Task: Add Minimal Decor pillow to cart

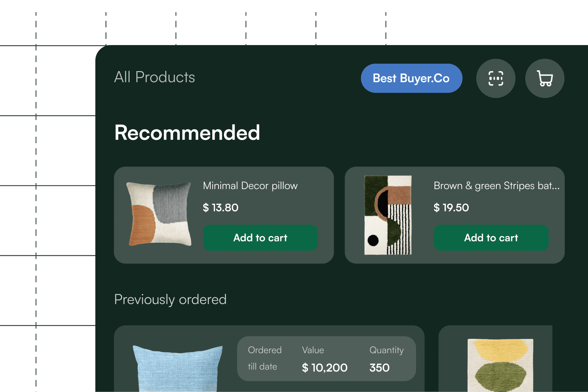Action: click(260, 238)
